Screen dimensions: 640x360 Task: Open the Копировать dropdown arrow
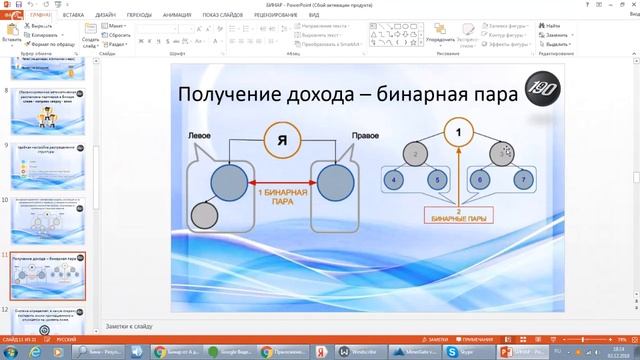pos(62,35)
